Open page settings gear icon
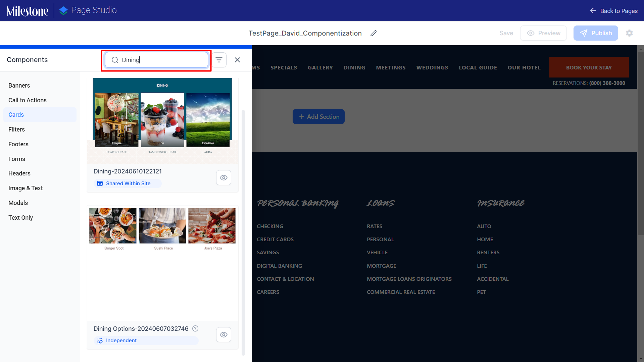Image resolution: width=644 pixels, height=362 pixels. click(629, 33)
